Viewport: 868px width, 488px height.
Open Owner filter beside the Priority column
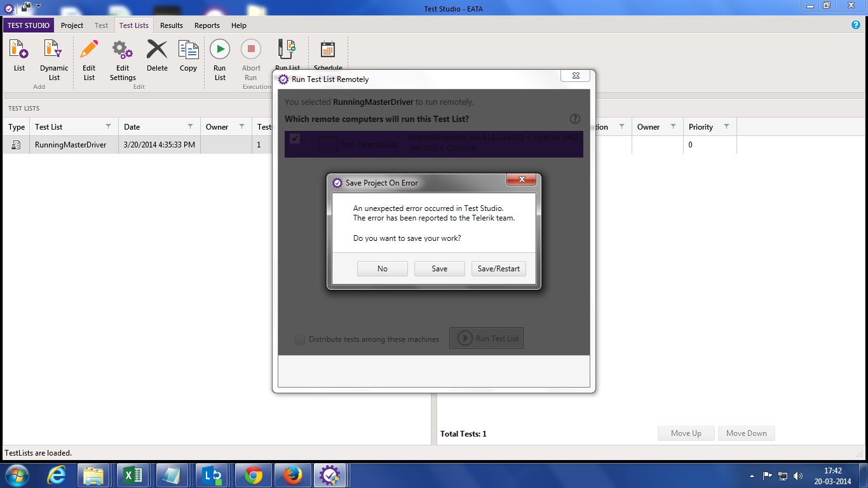pyautogui.click(x=673, y=126)
